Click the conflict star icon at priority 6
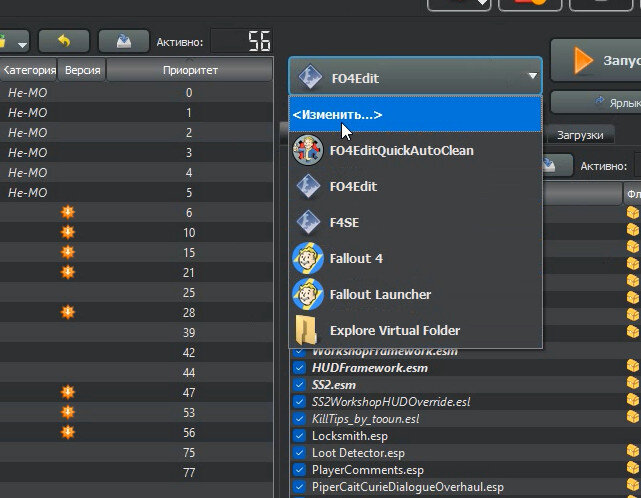The width and height of the screenshot is (641, 498). coord(68,212)
